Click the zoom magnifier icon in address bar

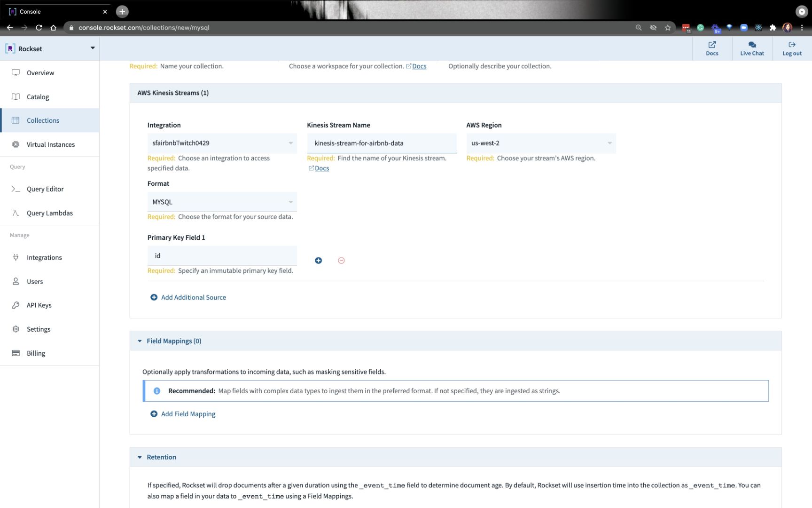(639, 28)
